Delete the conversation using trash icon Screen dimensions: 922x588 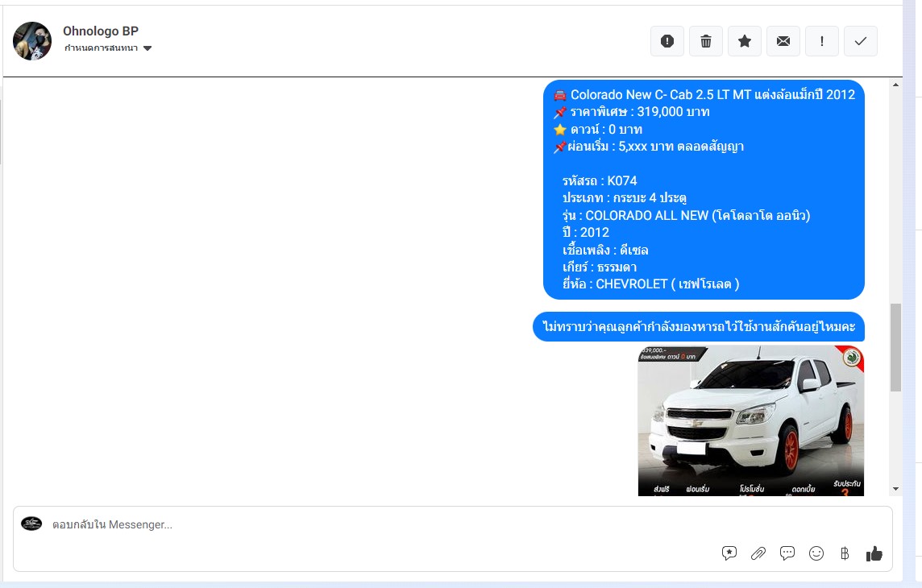pos(706,41)
